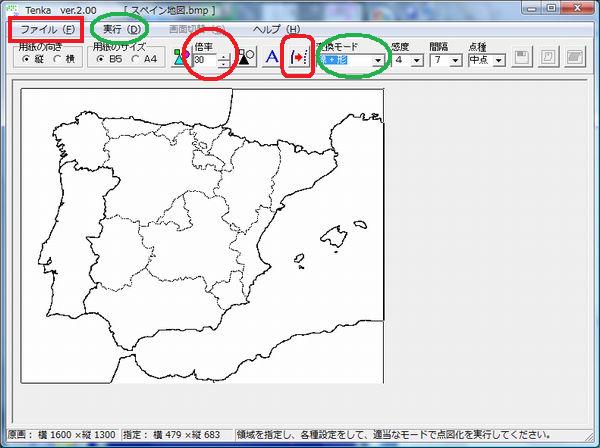Click the black triangle and circle icon
This screenshot has width=600, height=448.
click(246, 59)
